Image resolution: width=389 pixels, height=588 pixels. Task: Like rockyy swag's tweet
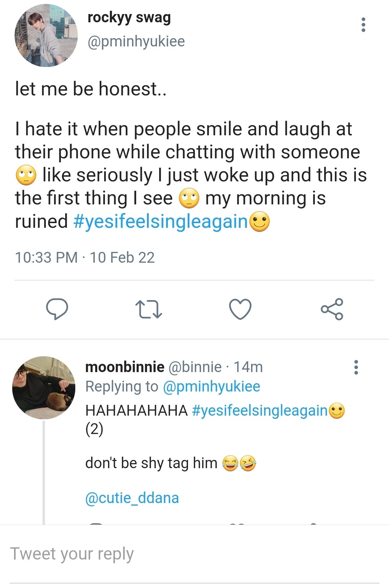pos(240,309)
